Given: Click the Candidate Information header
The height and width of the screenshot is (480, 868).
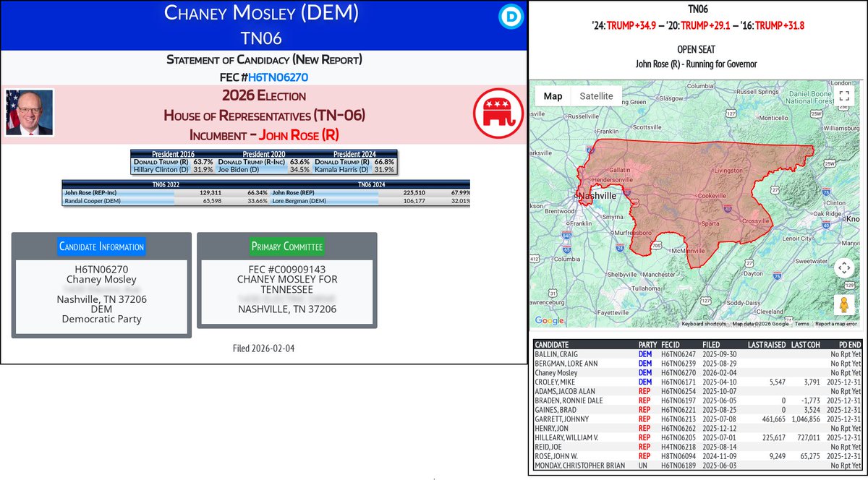Looking at the screenshot, I should coord(101,247).
